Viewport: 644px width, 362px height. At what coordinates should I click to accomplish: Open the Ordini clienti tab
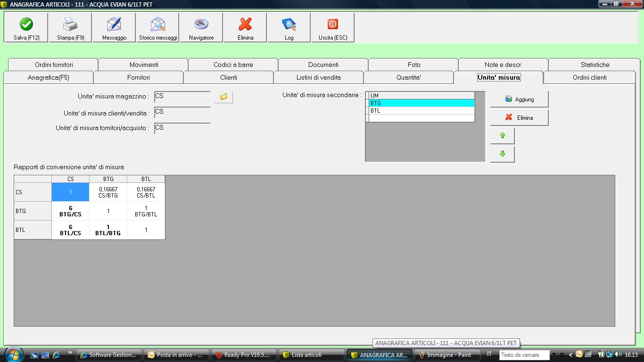coord(589,77)
